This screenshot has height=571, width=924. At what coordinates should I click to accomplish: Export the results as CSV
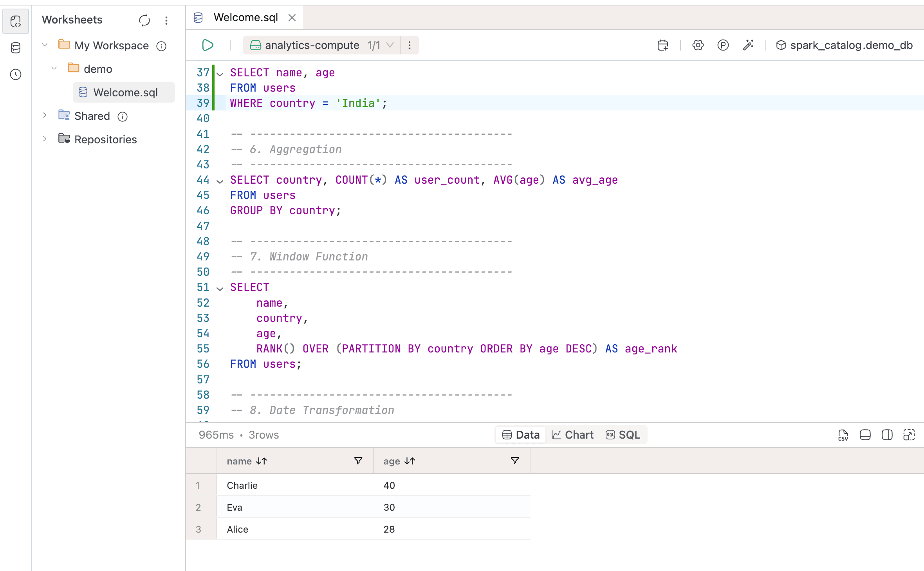[x=843, y=435]
